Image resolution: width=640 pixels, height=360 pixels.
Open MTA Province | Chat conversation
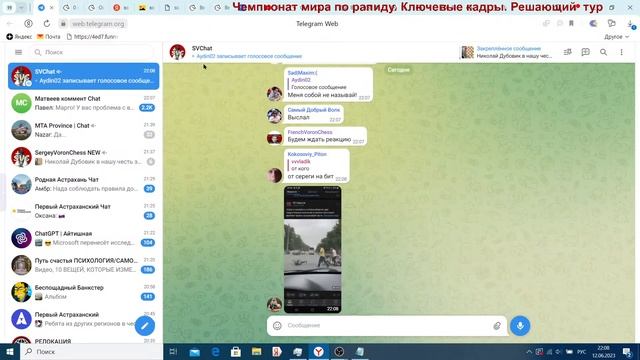(84, 130)
